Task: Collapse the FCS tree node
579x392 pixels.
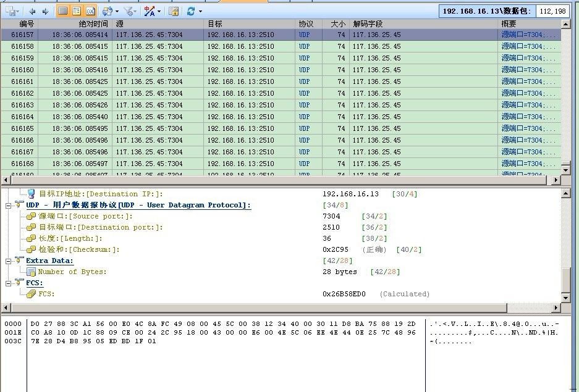Action: point(9,283)
